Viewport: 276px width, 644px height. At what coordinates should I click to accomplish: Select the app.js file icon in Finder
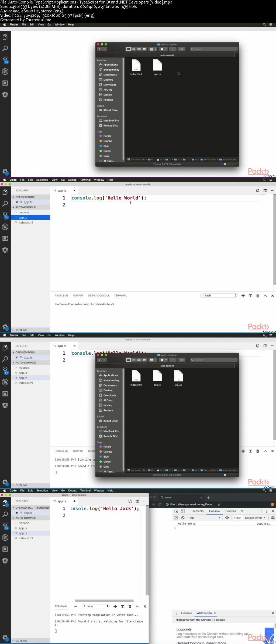point(178,376)
